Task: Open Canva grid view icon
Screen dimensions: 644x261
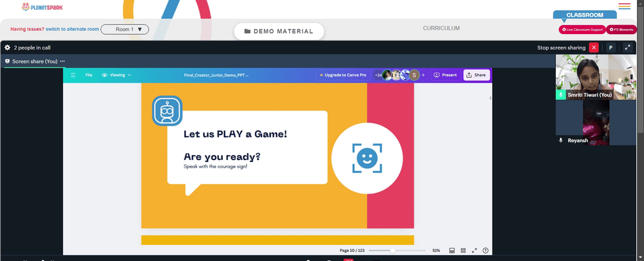Action: [x=463, y=250]
